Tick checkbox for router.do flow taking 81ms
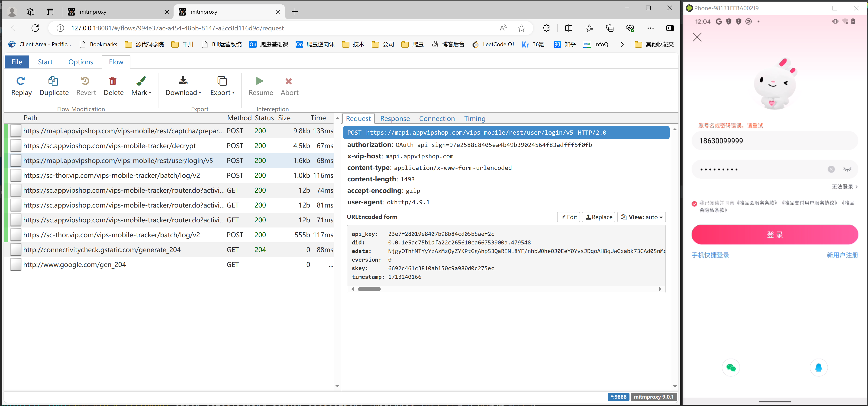 pyautogui.click(x=16, y=205)
